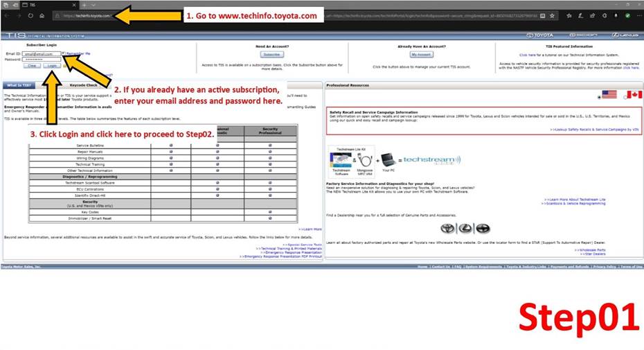Click the Contact Us footer link
The image size is (644, 350).
pyautogui.click(x=441, y=267)
